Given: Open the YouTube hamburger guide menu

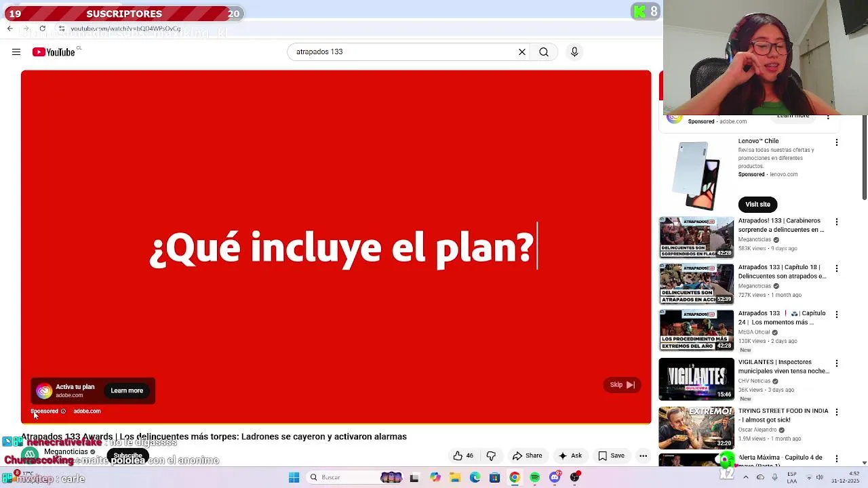Looking at the screenshot, I should [16, 52].
